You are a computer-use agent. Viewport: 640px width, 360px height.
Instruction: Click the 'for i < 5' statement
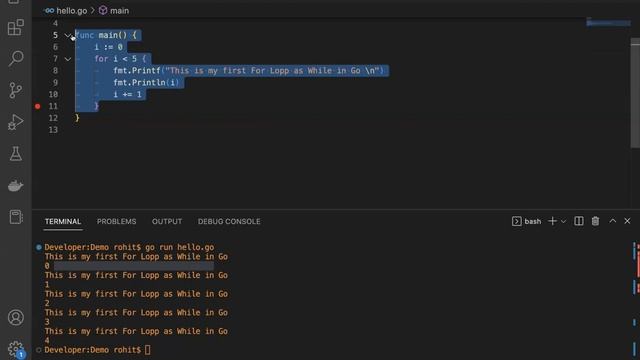click(120, 59)
